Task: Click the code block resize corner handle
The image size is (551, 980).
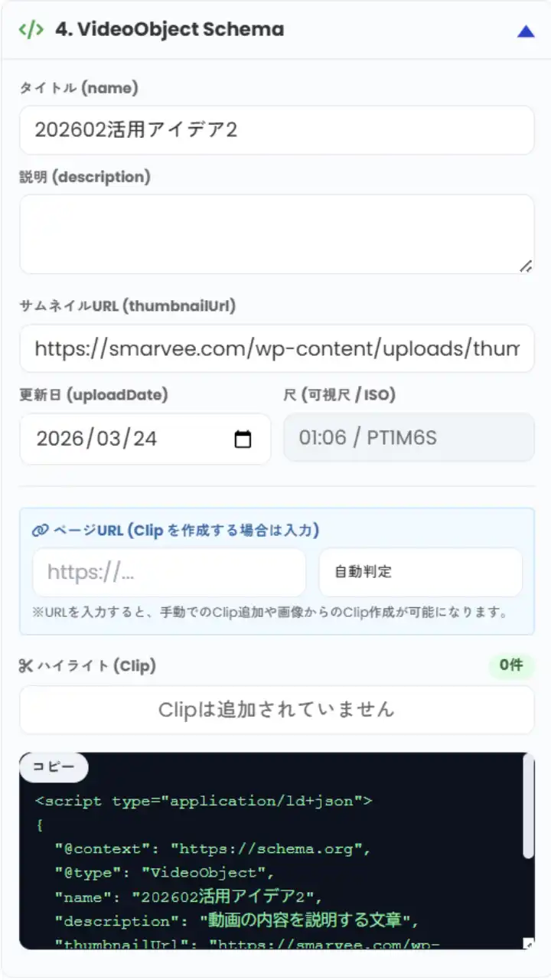Action: tap(528, 944)
